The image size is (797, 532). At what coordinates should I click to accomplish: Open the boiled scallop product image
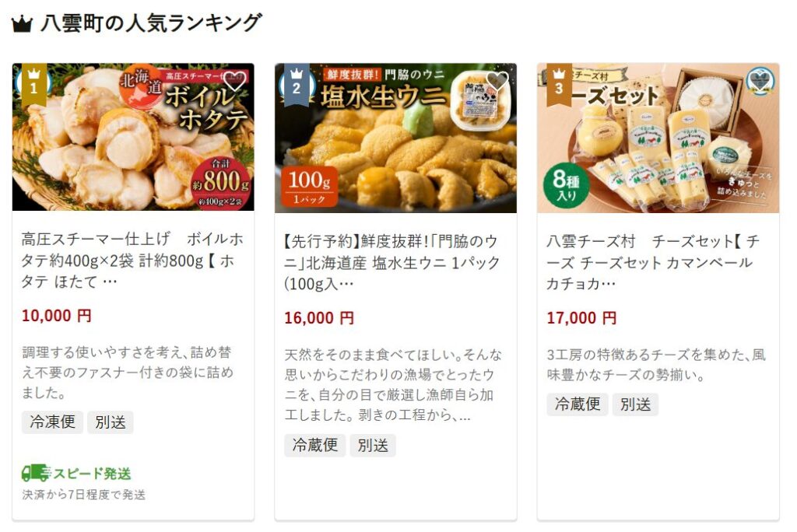pos(133,137)
